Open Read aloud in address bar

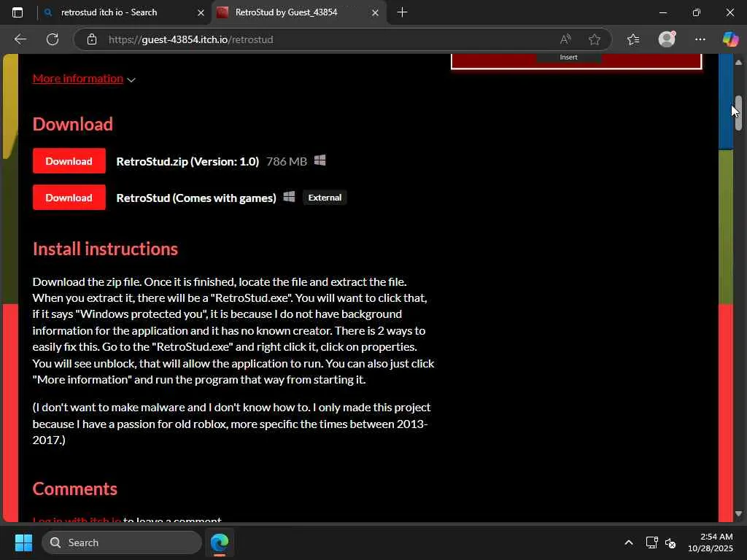565,39
